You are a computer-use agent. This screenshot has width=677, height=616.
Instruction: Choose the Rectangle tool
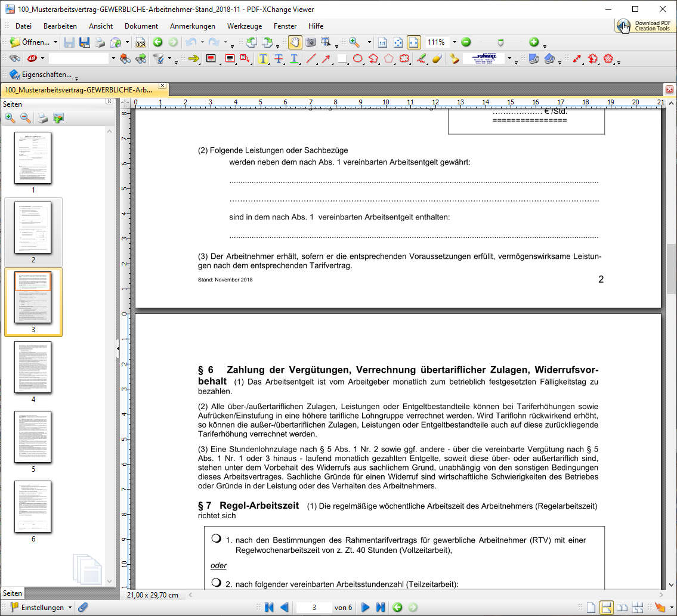coord(342,58)
